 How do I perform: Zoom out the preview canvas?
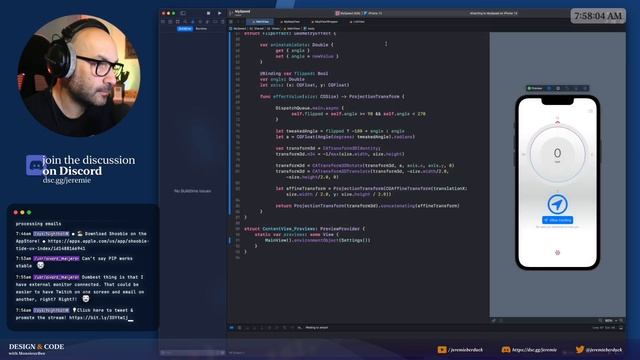600,321
